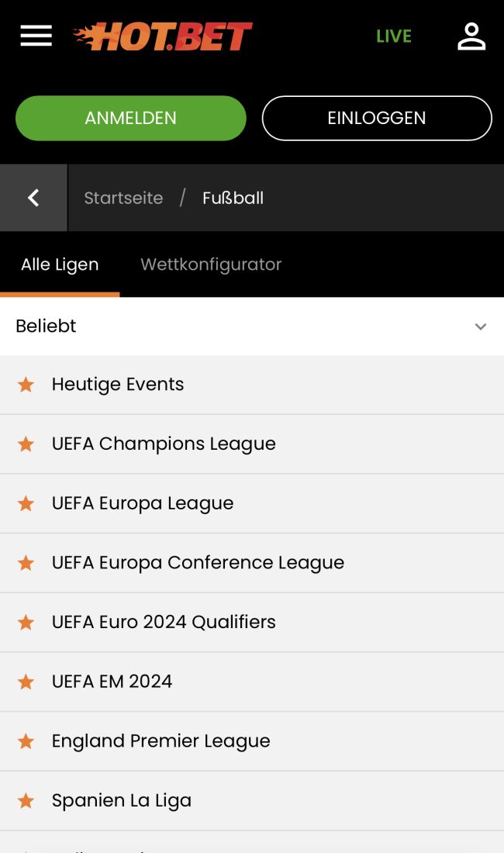Open UEFA Europa Conference League
Screen dimensions: 504x853
click(x=198, y=563)
